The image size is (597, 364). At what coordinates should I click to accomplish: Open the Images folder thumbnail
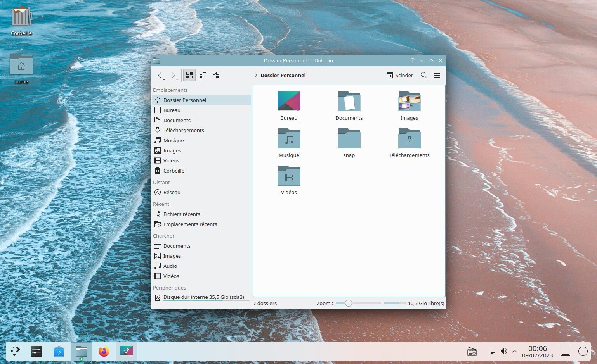click(409, 102)
